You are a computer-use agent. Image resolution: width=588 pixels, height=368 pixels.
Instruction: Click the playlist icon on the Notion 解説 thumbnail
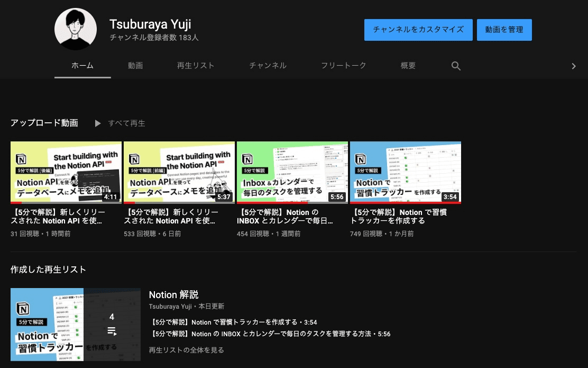coord(112,331)
